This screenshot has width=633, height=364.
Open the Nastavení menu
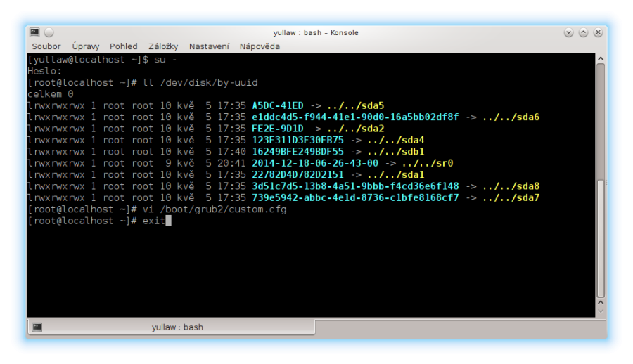[209, 46]
